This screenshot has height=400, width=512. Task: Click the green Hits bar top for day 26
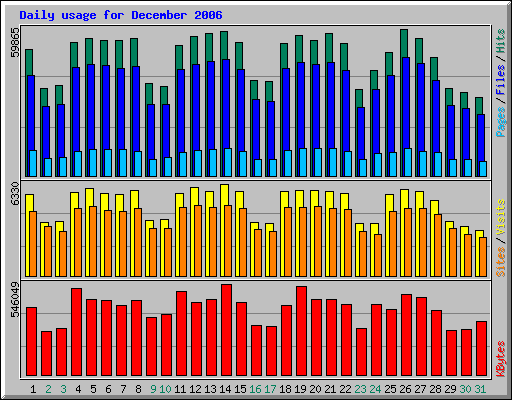[404, 43]
